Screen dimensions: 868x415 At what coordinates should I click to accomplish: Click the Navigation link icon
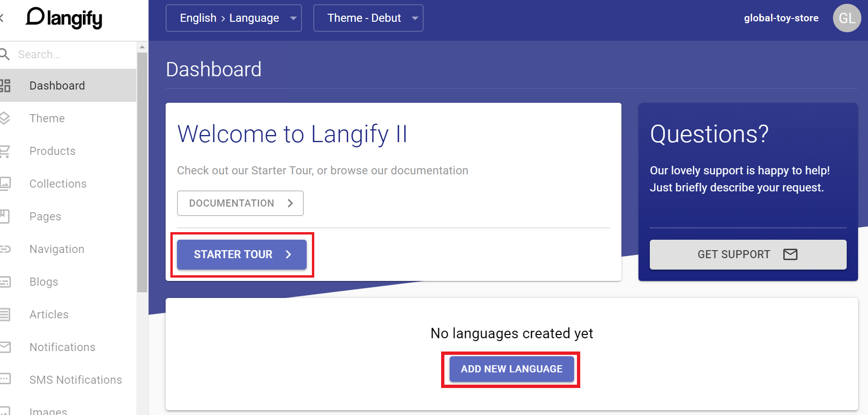[5, 249]
